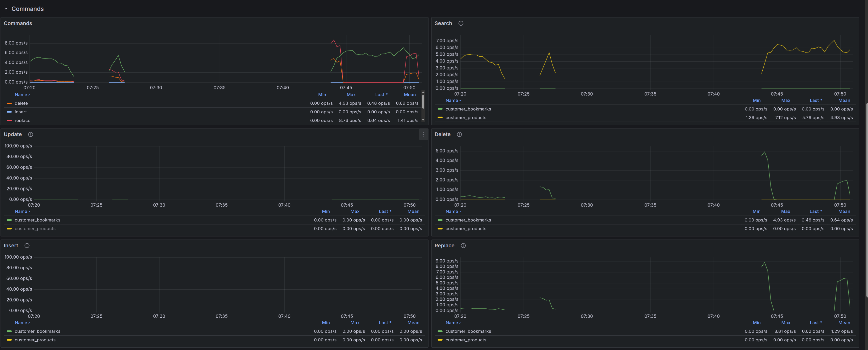Sort Replace legend by Mean column
This screenshot has height=350, width=868.
pyautogui.click(x=844, y=322)
